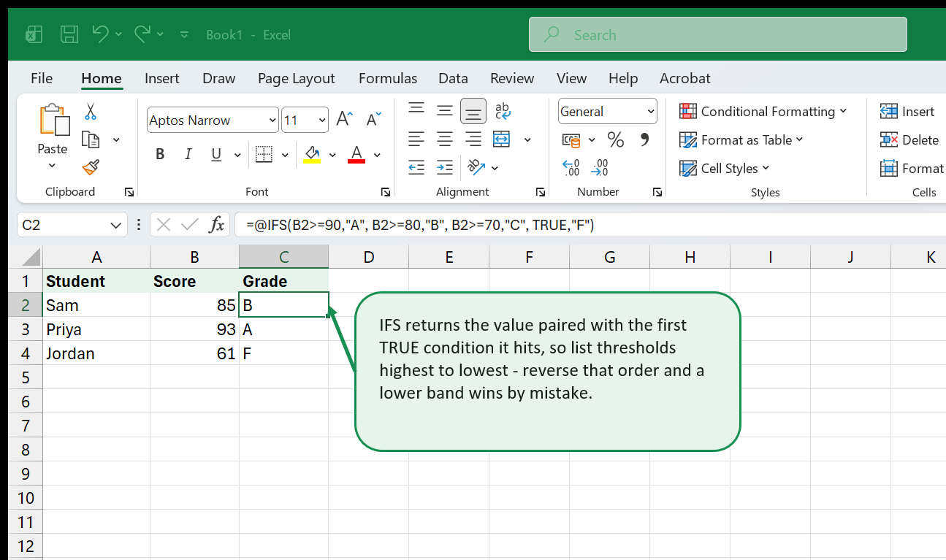Toggle Wrap Text for the cell
Image resolution: width=946 pixels, height=560 pixels.
pos(503,110)
